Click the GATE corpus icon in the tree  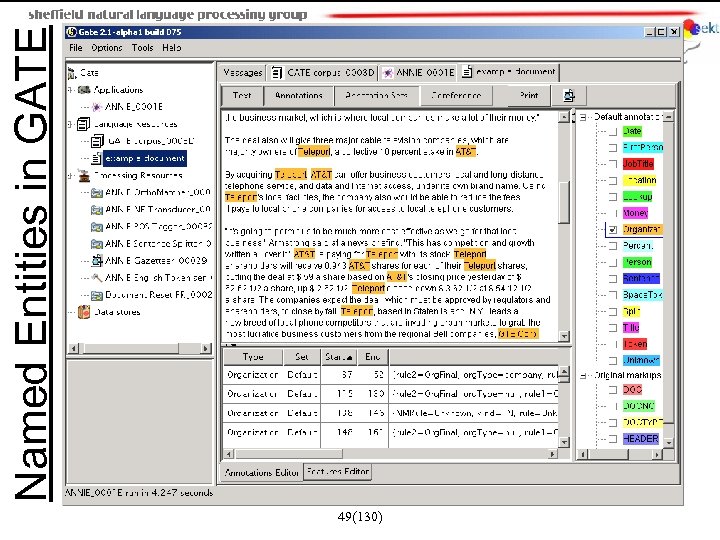(x=97, y=141)
